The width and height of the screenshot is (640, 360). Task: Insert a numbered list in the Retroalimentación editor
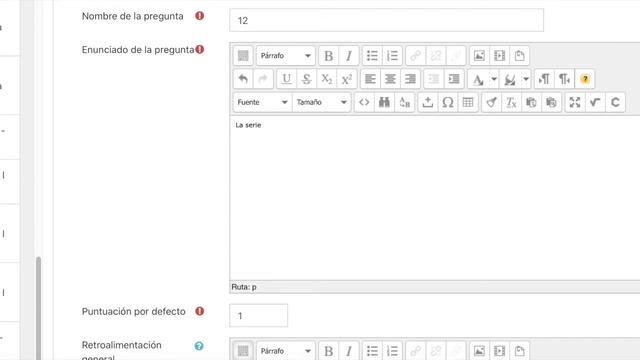392,351
